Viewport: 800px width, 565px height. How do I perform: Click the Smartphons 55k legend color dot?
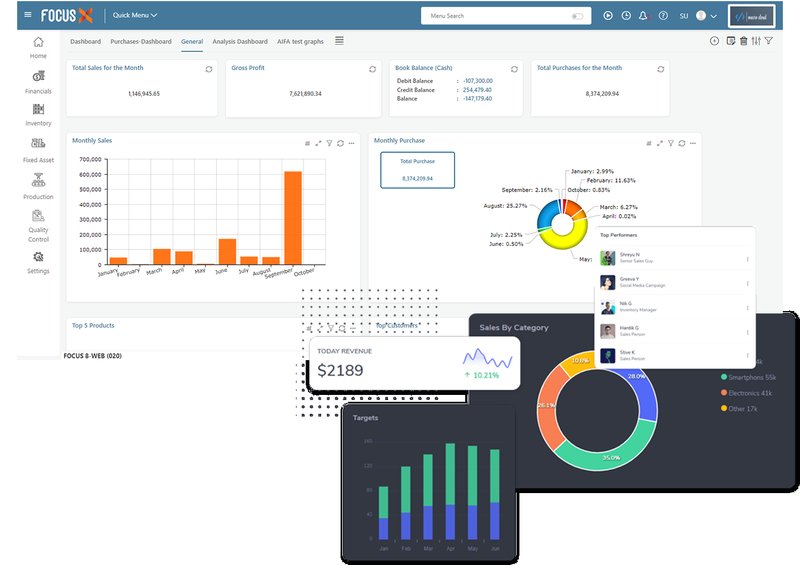(x=723, y=377)
